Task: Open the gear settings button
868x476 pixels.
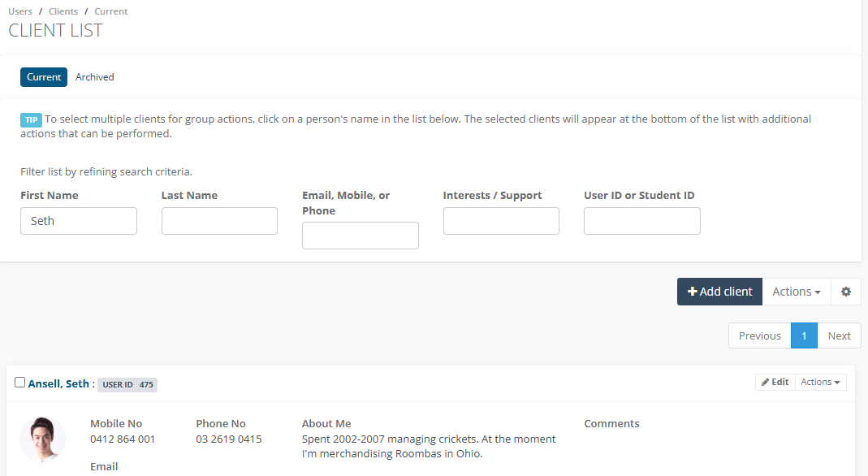Action: tap(846, 292)
